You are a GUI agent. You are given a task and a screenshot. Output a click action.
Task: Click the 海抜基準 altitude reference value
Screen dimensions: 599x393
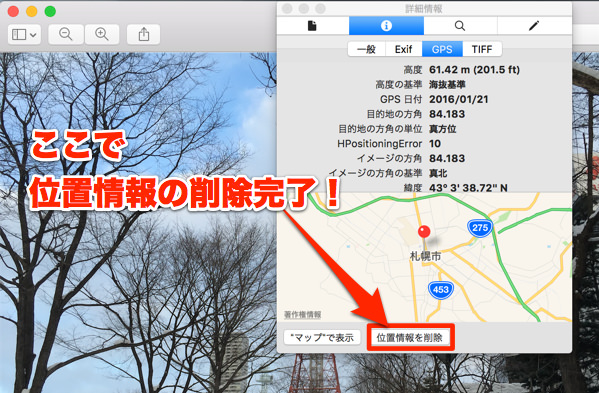click(447, 84)
